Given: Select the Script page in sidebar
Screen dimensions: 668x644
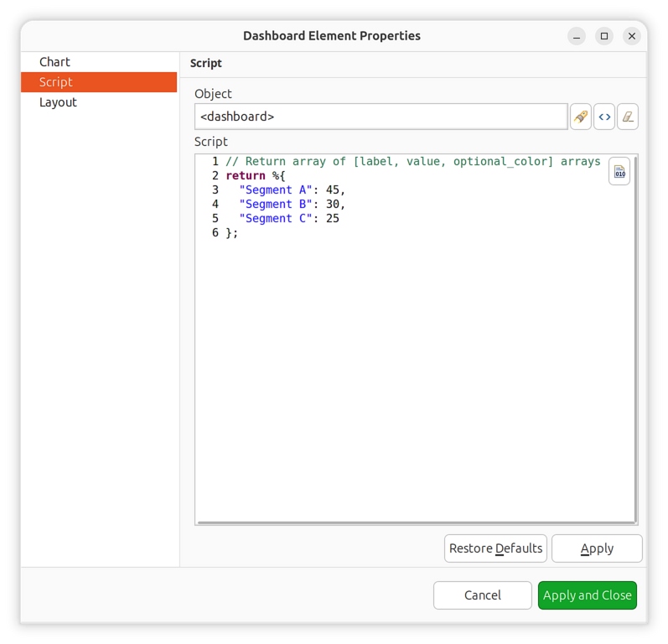Looking at the screenshot, I should tap(56, 82).
